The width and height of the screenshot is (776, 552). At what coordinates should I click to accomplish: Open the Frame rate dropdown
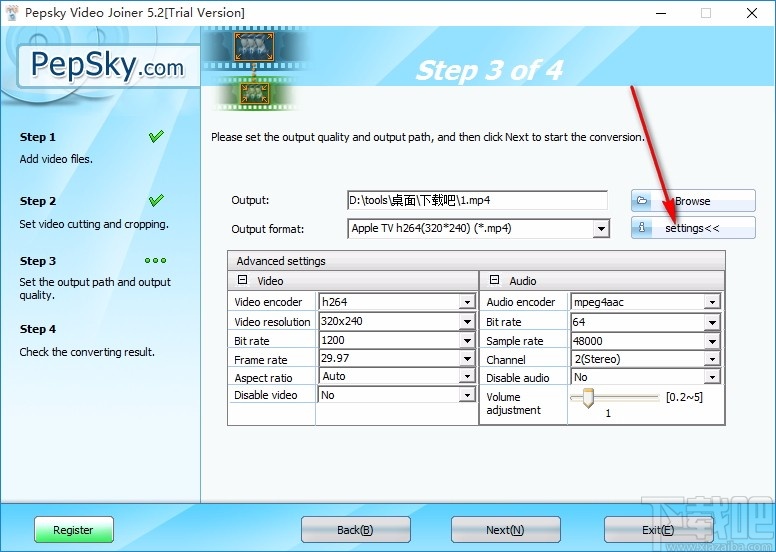(x=467, y=358)
